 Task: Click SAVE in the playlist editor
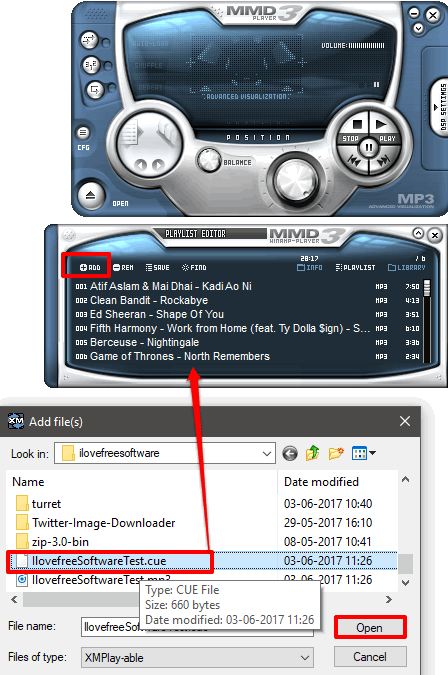click(x=158, y=268)
